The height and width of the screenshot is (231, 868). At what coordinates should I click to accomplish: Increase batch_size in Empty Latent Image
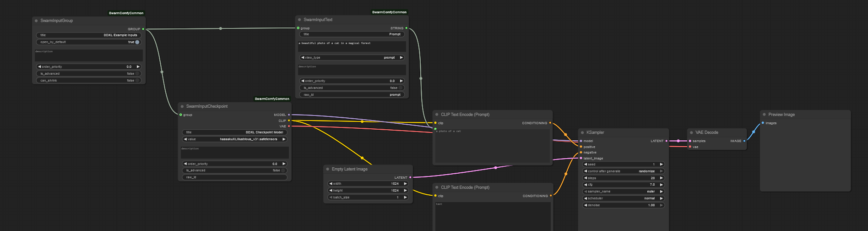coord(405,198)
